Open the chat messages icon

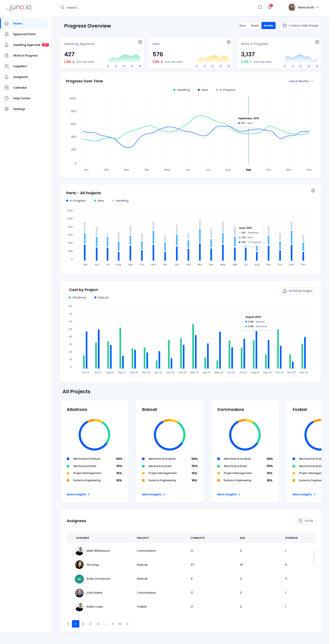pyautogui.click(x=260, y=7)
